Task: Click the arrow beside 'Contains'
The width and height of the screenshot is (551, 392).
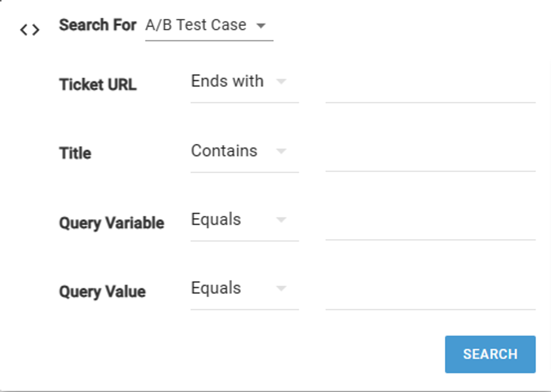Action: pyautogui.click(x=281, y=151)
